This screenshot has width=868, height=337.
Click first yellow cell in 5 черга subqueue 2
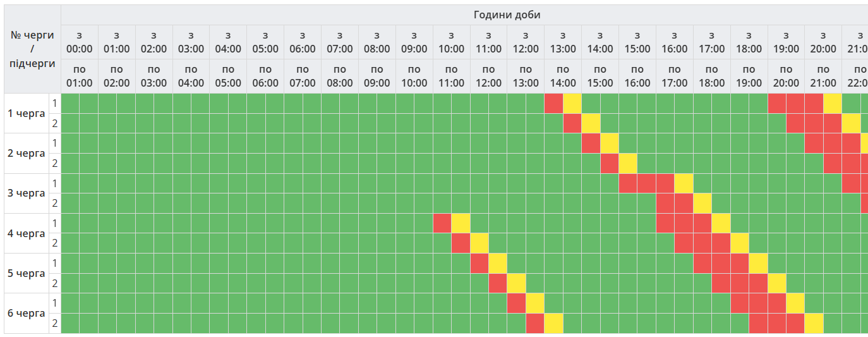[516, 283]
